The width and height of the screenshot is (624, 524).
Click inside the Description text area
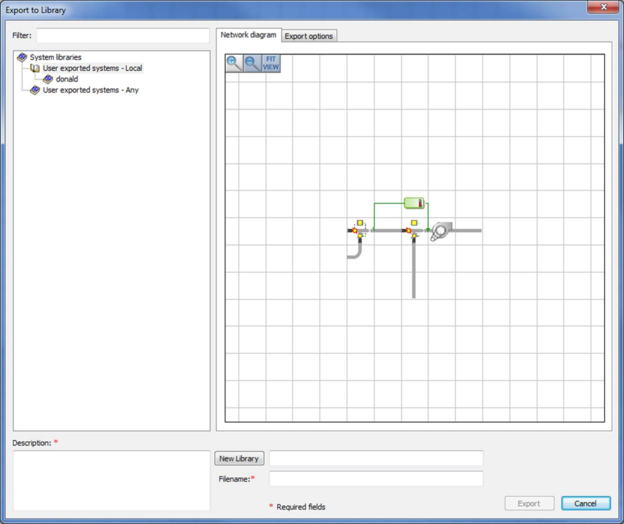(x=111, y=480)
